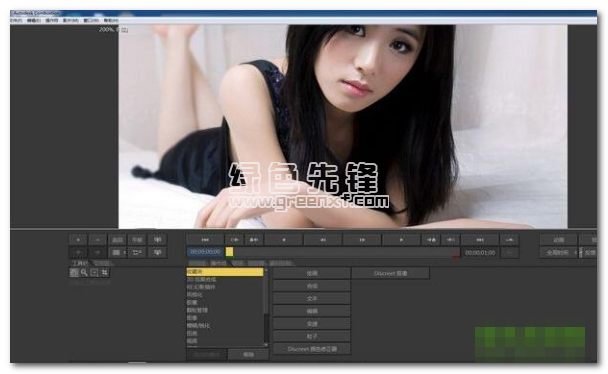The image size is (608, 374).
Task: Click the play forward arrow button
Action: [401, 240]
